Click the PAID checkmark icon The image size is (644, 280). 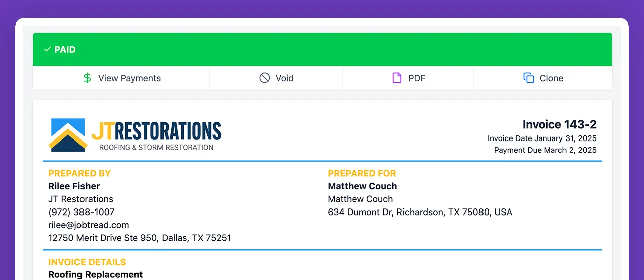click(x=47, y=50)
